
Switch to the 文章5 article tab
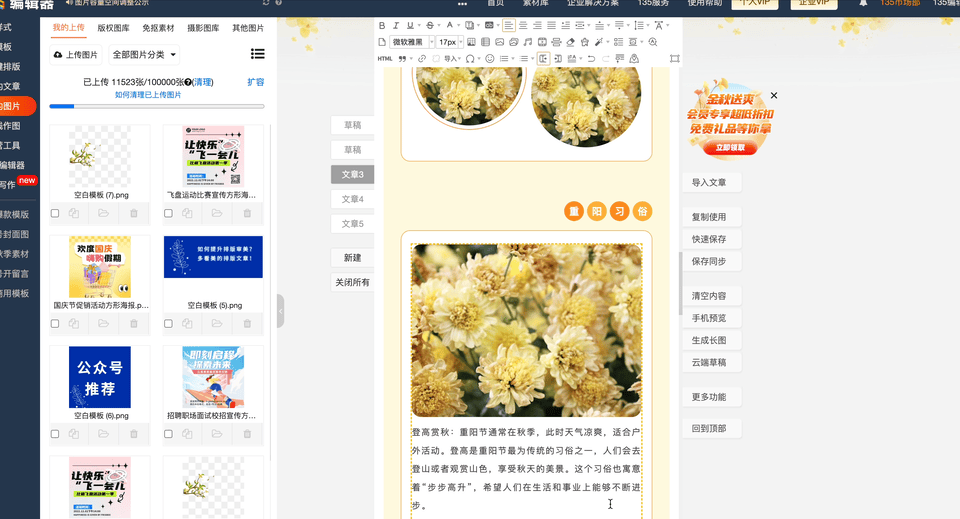pyautogui.click(x=353, y=223)
